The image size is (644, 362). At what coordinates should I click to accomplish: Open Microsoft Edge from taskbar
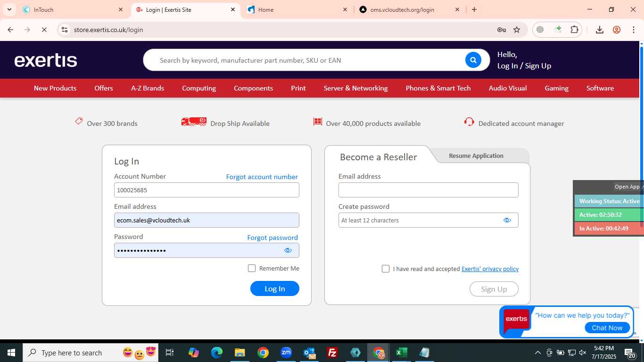pyautogui.click(x=217, y=353)
